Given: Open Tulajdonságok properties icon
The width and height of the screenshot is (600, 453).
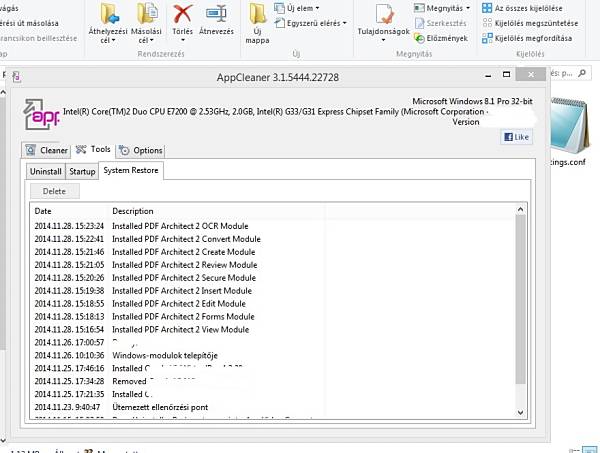Looking at the screenshot, I should pyautogui.click(x=384, y=14).
